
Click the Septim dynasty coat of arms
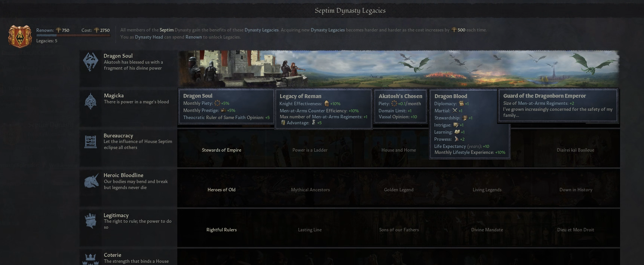(20, 36)
